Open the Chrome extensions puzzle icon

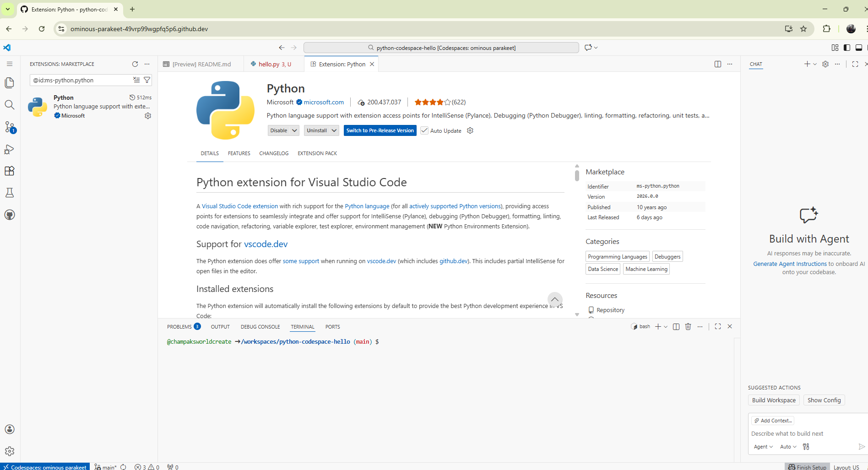pos(826,29)
